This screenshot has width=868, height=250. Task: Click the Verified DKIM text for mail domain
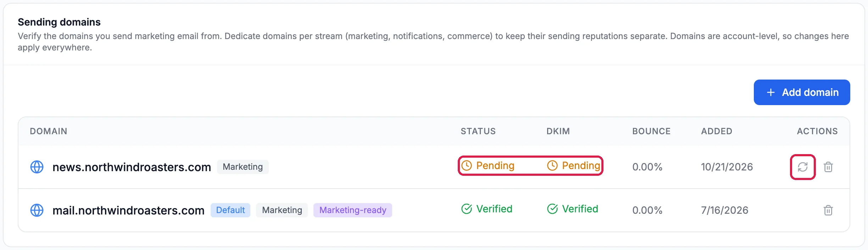tap(580, 209)
